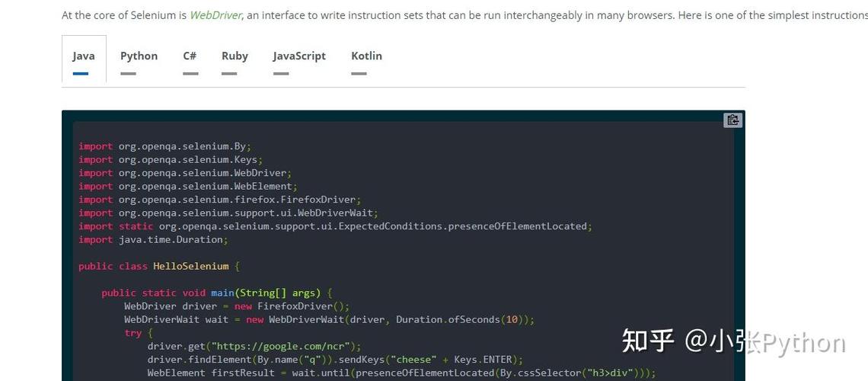Click the import static ExpectedConditions line

tap(335, 226)
